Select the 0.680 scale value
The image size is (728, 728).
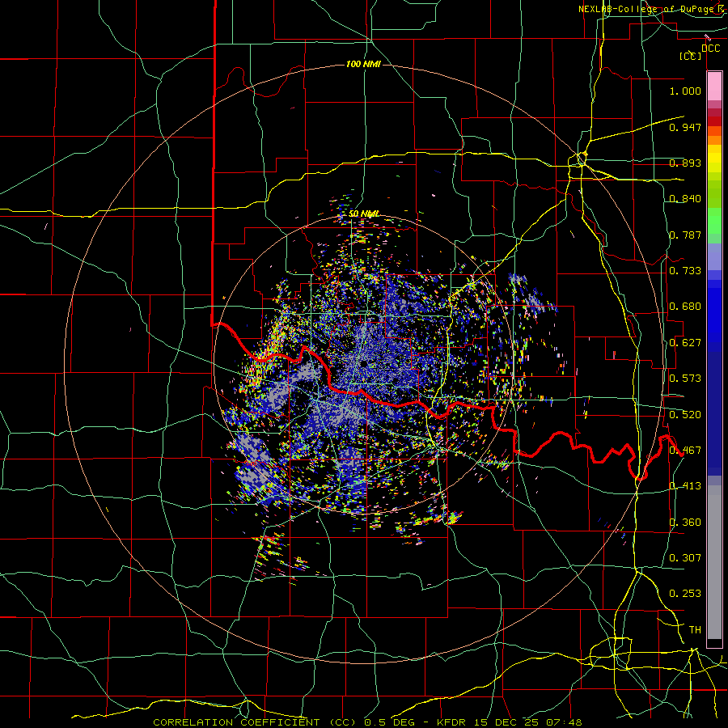point(685,307)
